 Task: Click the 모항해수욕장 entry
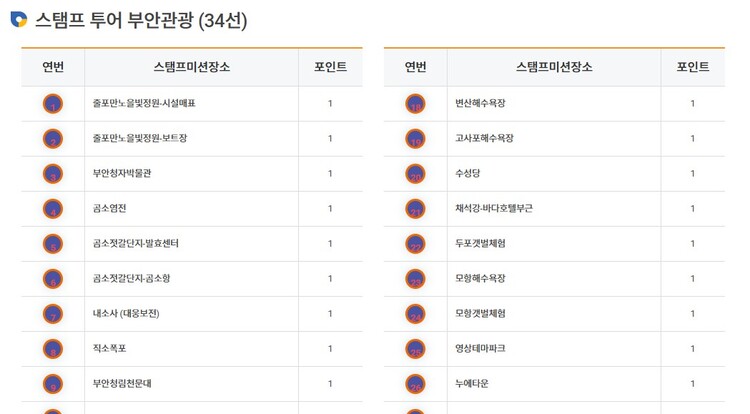480,279
